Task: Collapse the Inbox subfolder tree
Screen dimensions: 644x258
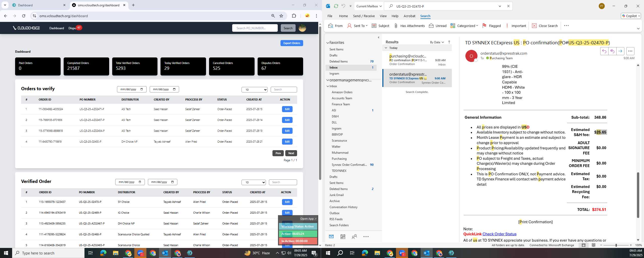Action: pos(328,86)
